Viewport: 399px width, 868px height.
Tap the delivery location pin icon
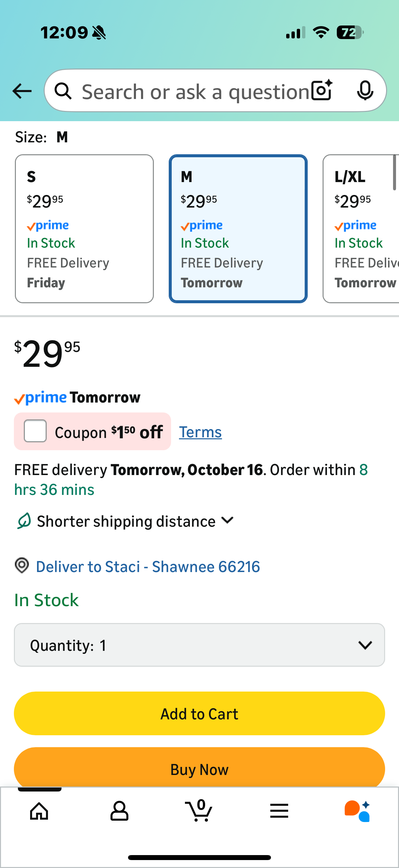point(22,565)
